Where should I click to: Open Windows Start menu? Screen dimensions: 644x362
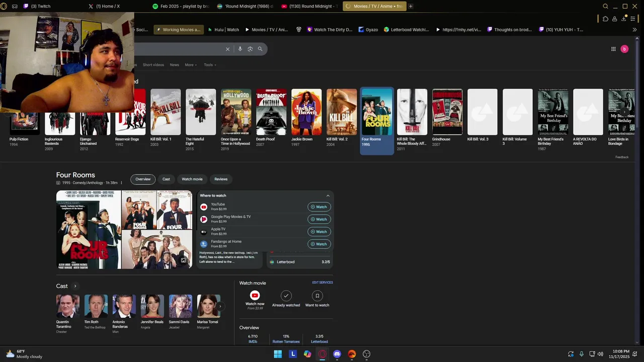pyautogui.click(x=278, y=354)
